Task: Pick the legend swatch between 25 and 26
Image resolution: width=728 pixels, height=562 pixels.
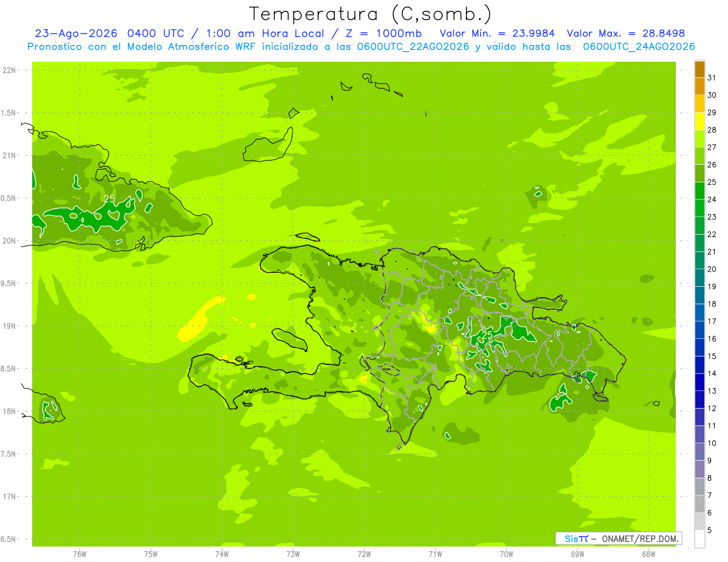Action: (x=699, y=174)
